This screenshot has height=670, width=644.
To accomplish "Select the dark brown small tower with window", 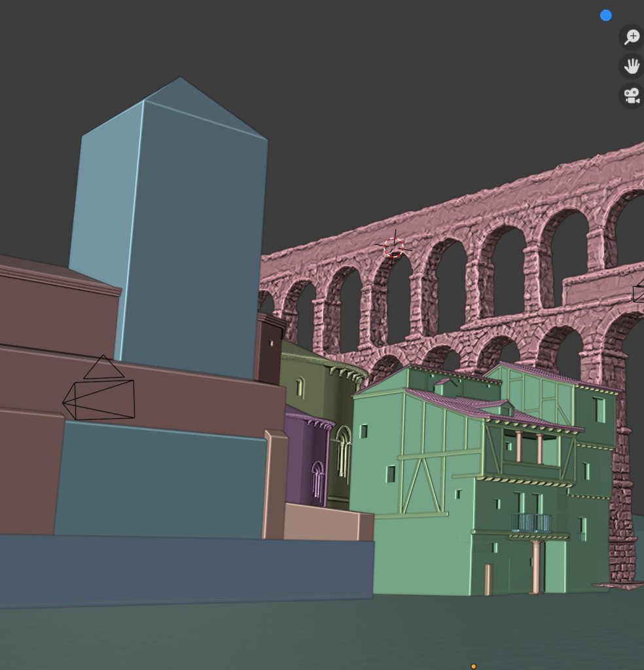I will pos(268,350).
